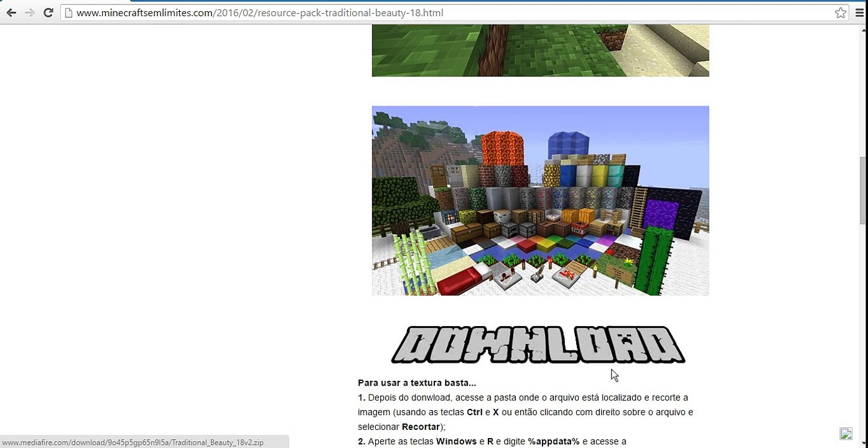This screenshot has height=448, width=868.
Task: Click the large DOWNLOAD banner link
Action: point(538,344)
